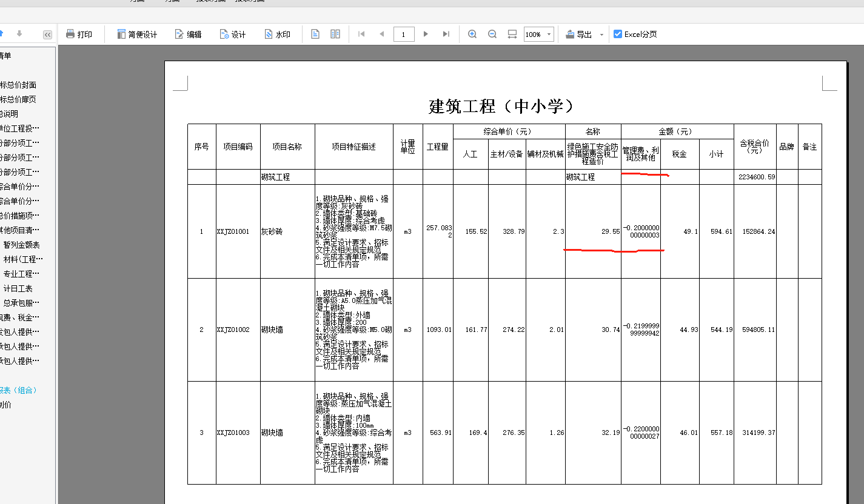Select 专业工程… report item
Image resolution: width=864 pixels, height=504 pixels.
click(x=21, y=274)
